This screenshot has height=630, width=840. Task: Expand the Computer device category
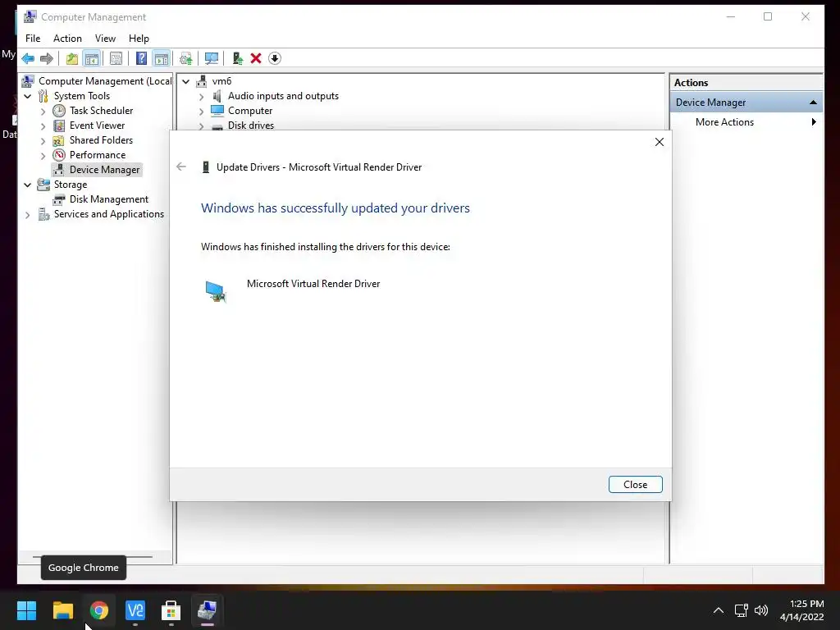point(202,111)
